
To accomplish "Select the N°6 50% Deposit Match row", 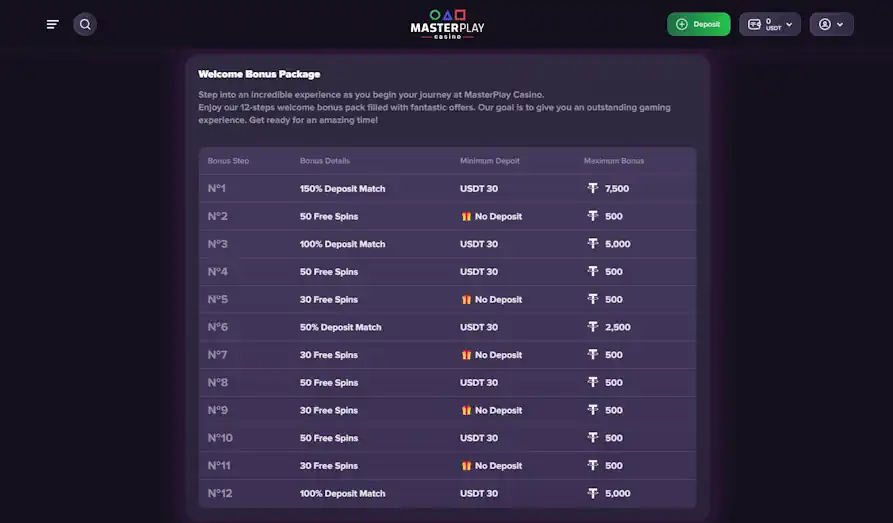I will tap(447, 327).
